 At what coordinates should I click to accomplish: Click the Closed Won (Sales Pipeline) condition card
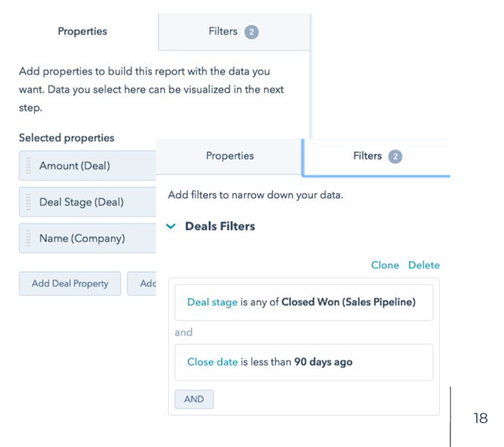click(x=304, y=303)
